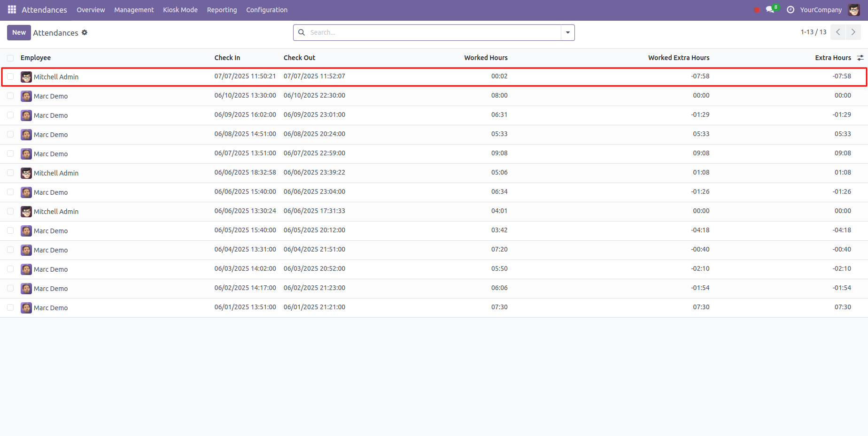Open optional columns adjust settings icon
868x436 pixels.
(860, 58)
